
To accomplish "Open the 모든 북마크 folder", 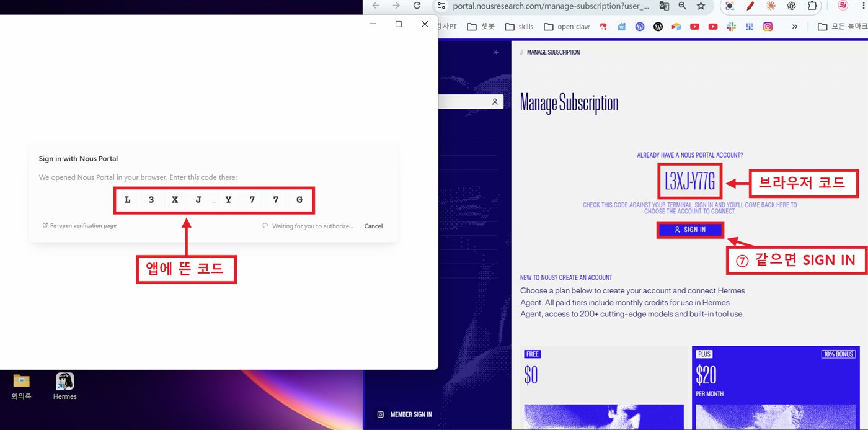I will 843,27.
